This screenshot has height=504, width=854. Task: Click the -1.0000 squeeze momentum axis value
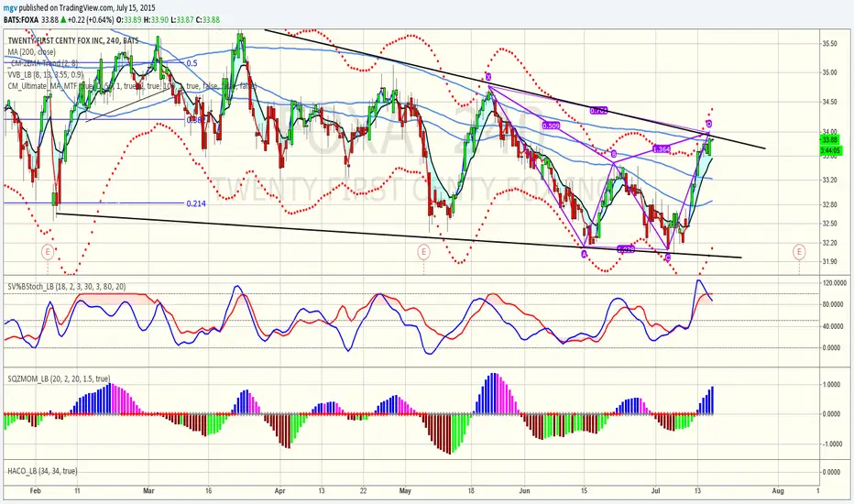832,444
